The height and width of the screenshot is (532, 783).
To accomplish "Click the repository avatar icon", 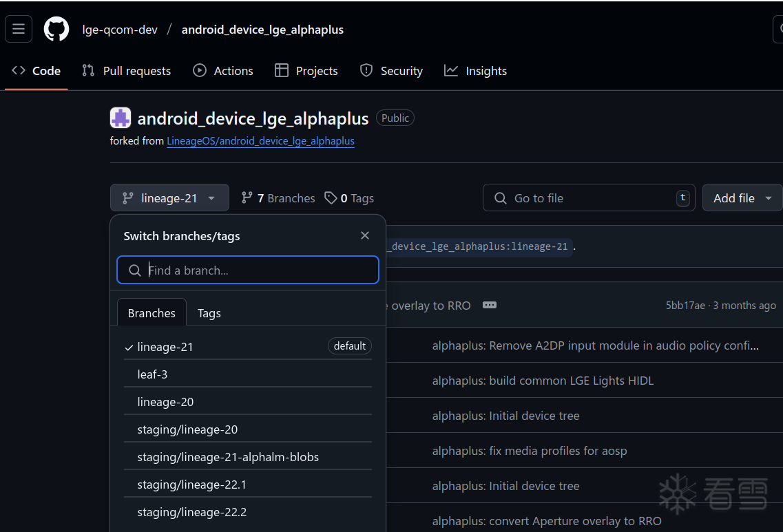I will click(121, 118).
